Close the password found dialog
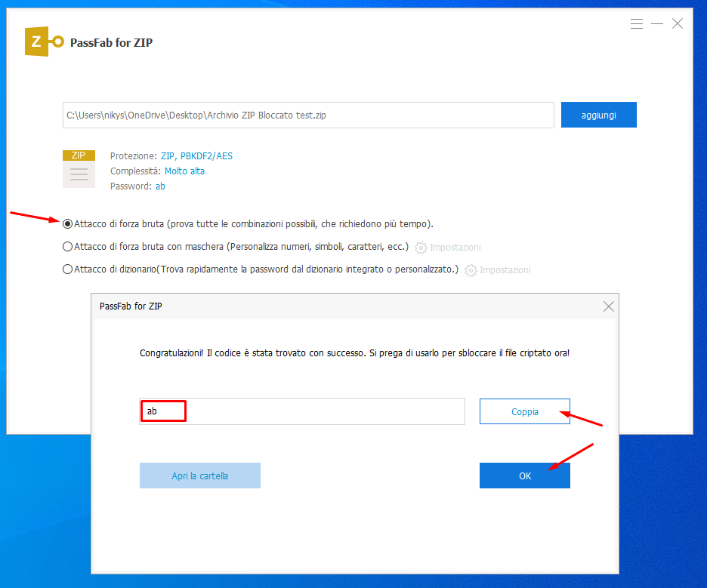Image resolution: width=707 pixels, height=588 pixels. tap(608, 306)
